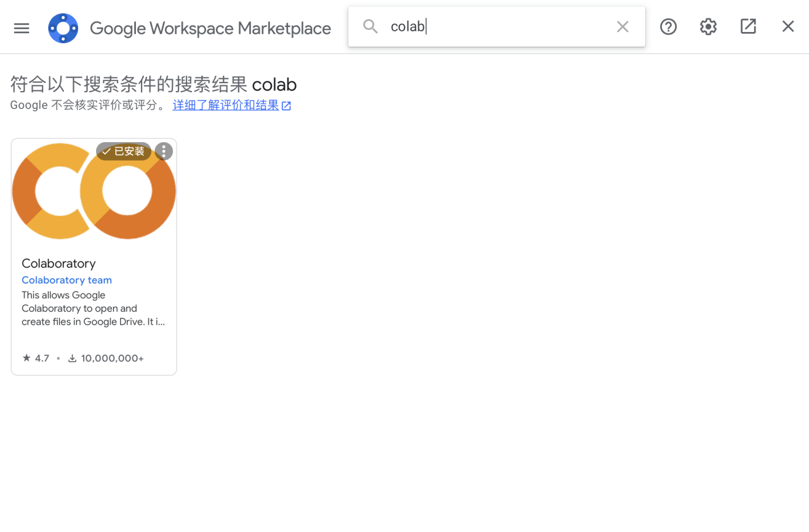
Task: Open the three-dot menu on Colaboratory card
Action: 163,151
